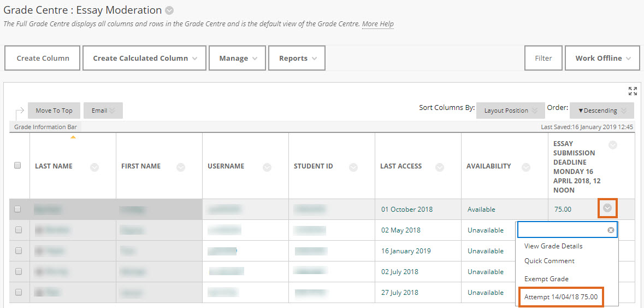
Task: Open Student ID column options chevron
Action: [x=353, y=167]
